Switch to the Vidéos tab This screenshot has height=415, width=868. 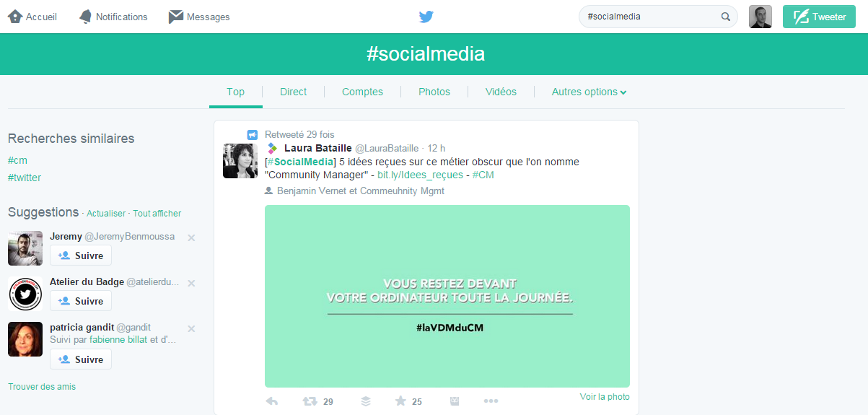501,92
